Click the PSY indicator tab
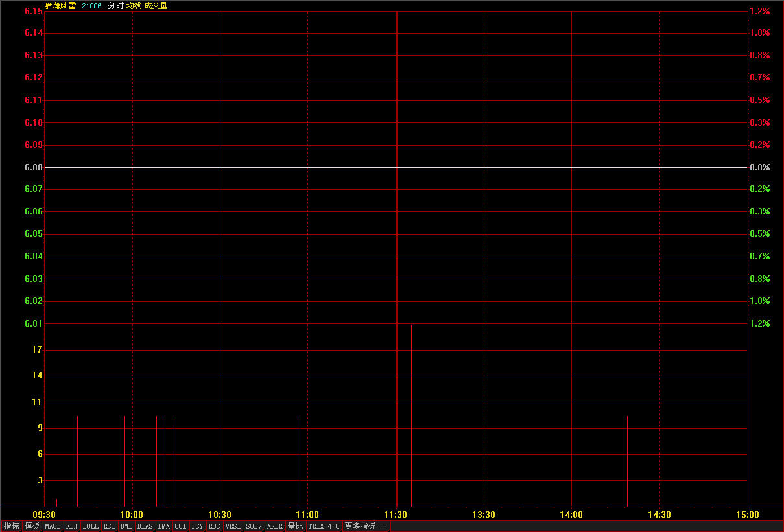784x532 pixels. tap(197, 526)
